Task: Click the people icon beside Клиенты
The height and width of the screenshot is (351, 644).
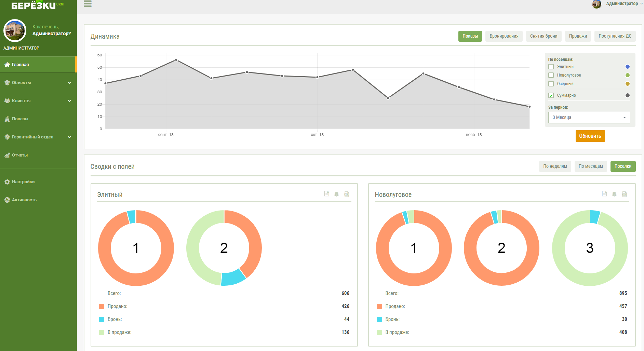Action: pos(7,101)
